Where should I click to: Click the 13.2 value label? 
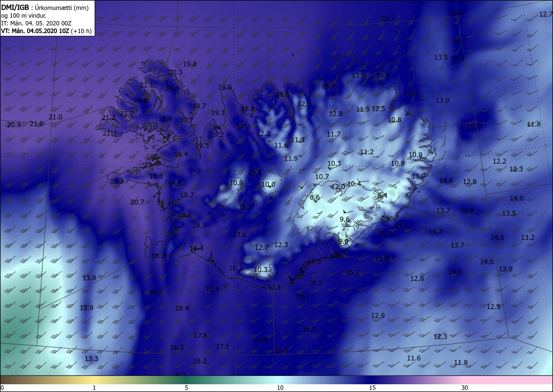pyautogui.click(x=528, y=238)
